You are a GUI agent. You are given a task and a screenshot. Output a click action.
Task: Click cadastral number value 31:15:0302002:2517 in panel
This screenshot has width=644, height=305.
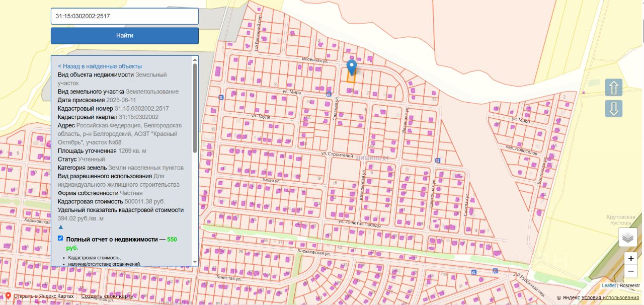pos(142,108)
